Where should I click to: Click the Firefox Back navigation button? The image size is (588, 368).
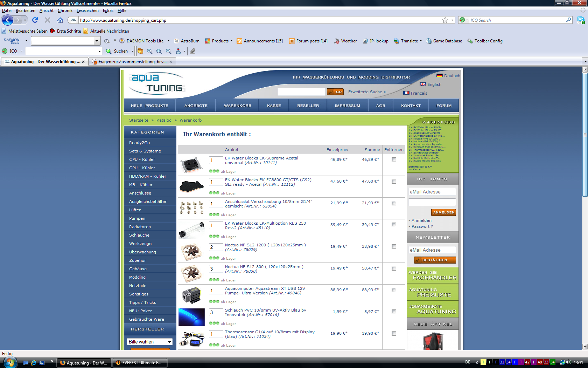(8, 20)
